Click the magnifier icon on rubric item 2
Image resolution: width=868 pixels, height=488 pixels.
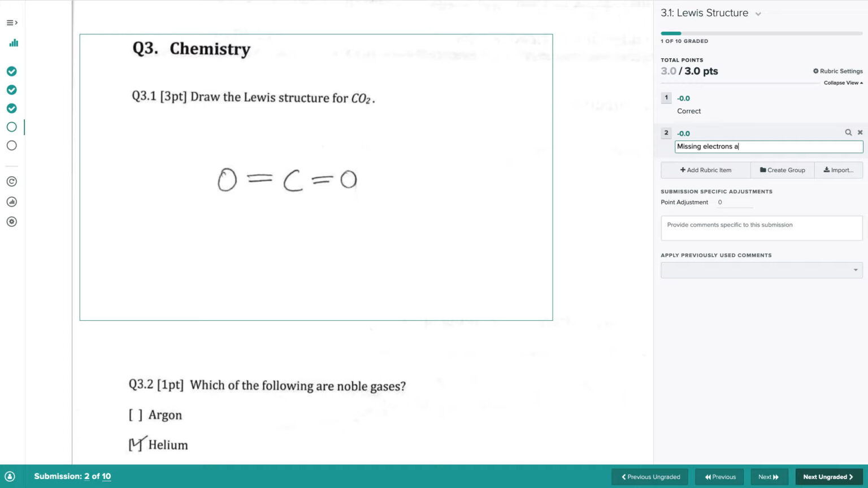(848, 132)
